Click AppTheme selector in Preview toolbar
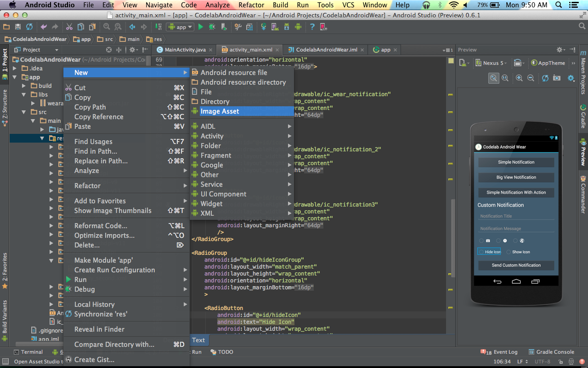This screenshot has height=368, width=588. 548,63
